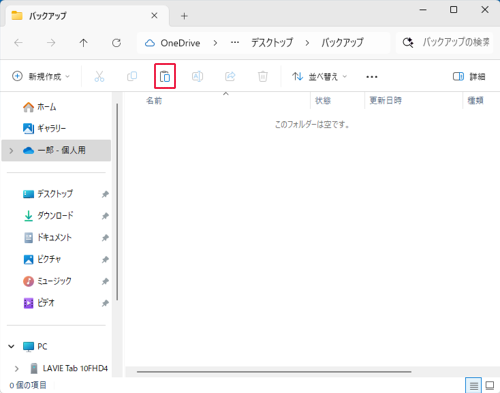
Task: Click the Share icon in the toolbar
Action: (x=230, y=76)
